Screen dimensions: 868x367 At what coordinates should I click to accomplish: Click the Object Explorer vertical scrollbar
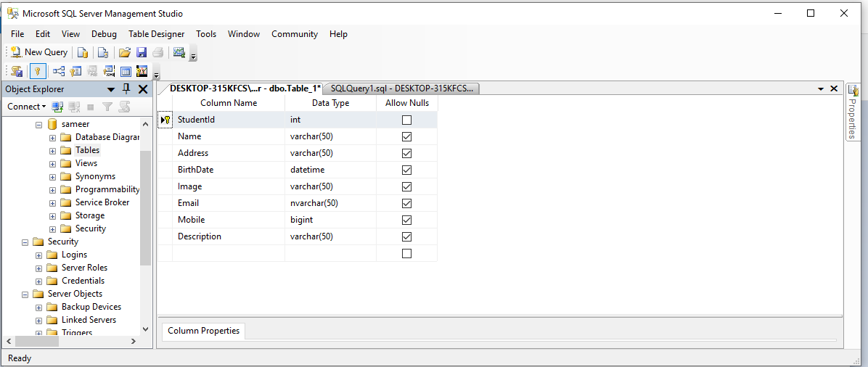click(x=146, y=209)
